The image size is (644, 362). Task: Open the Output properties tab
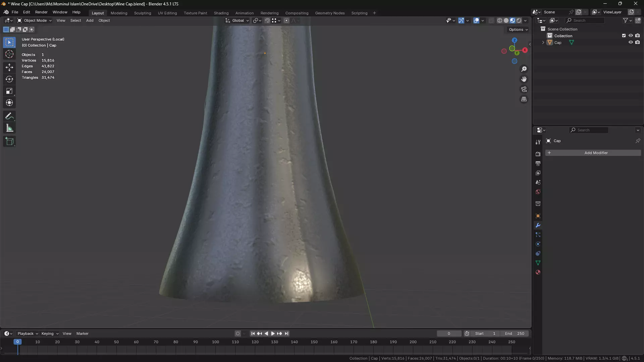click(x=538, y=164)
